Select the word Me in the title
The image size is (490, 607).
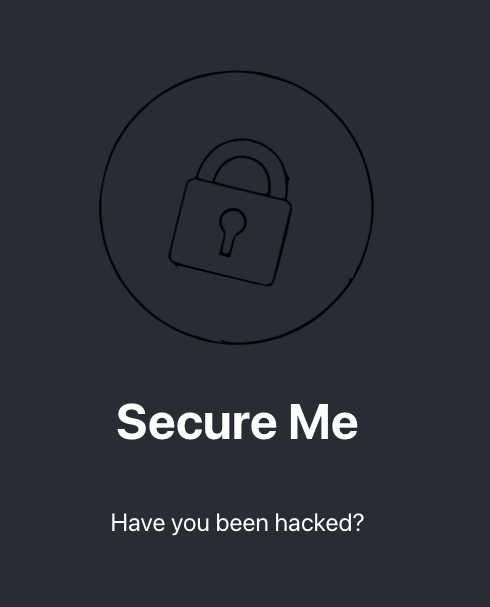pos(324,422)
